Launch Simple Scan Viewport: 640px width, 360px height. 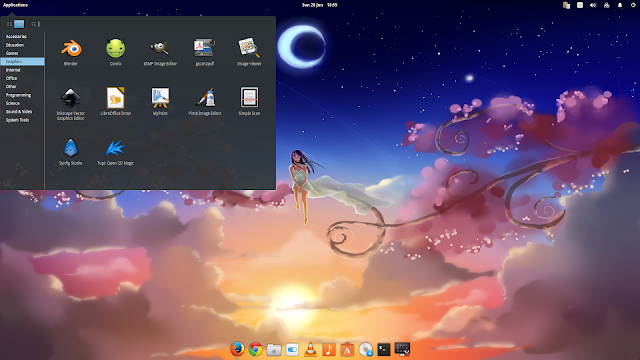tap(249, 101)
